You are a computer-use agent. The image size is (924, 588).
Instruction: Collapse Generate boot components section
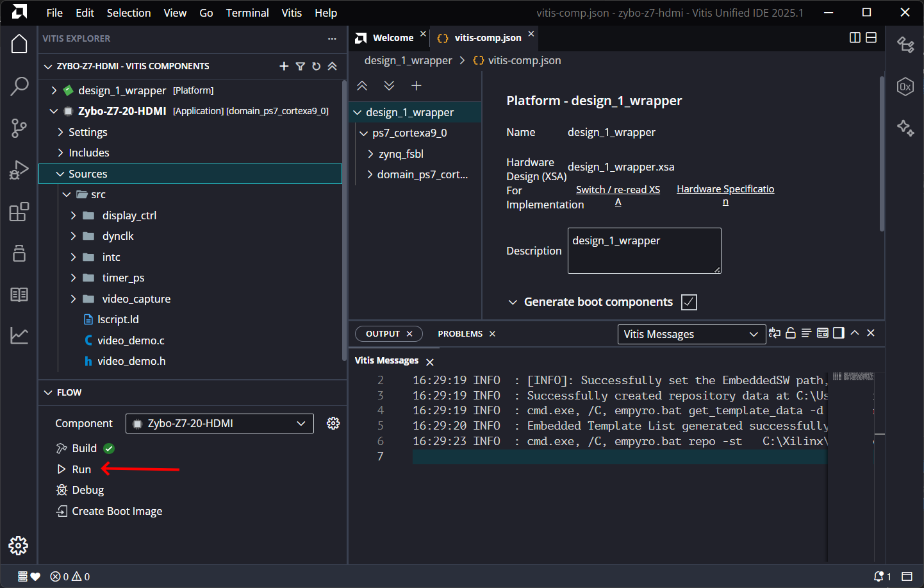(x=513, y=302)
